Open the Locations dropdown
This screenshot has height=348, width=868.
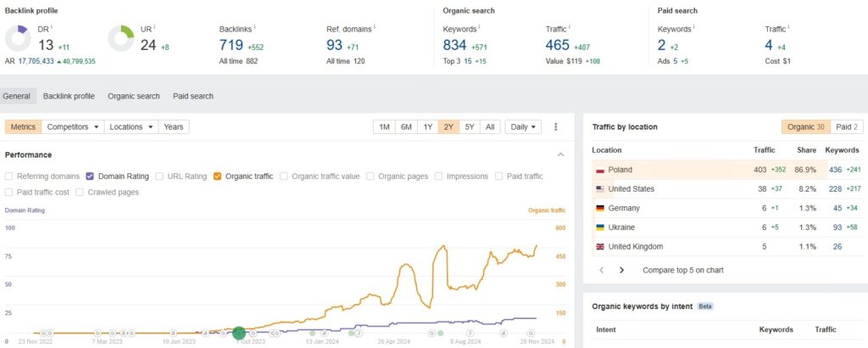point(131,127)
